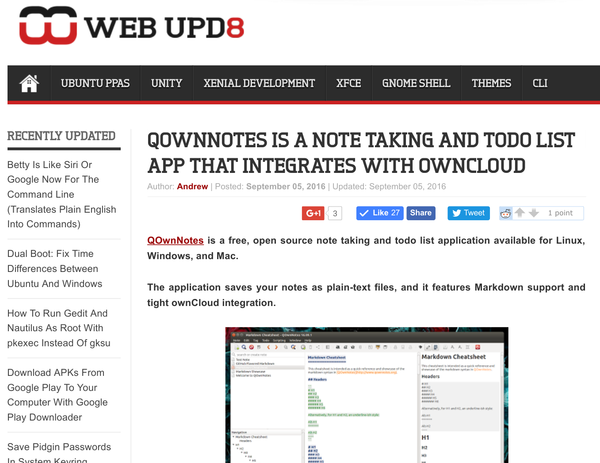The height and width of the screenshot is (463, 600).
Task: Click the '1 point' Reddit score text
Action: point(560,213)
